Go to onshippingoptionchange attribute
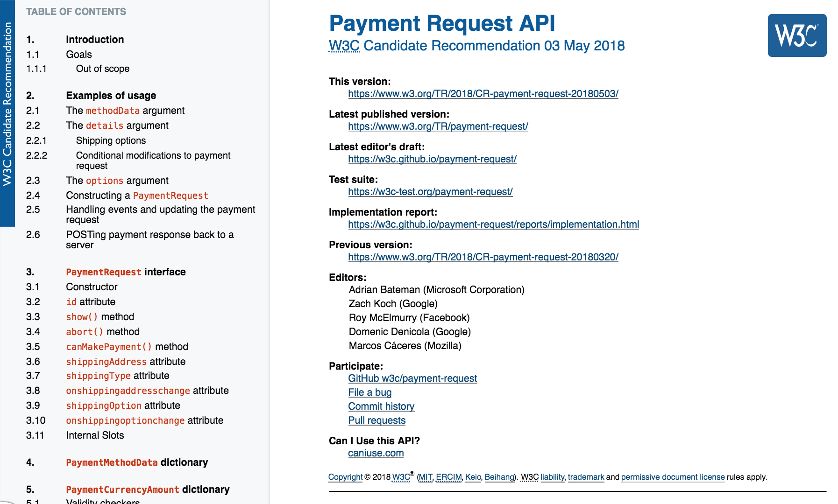The image size is (838, 504). [x=144, y=420]
